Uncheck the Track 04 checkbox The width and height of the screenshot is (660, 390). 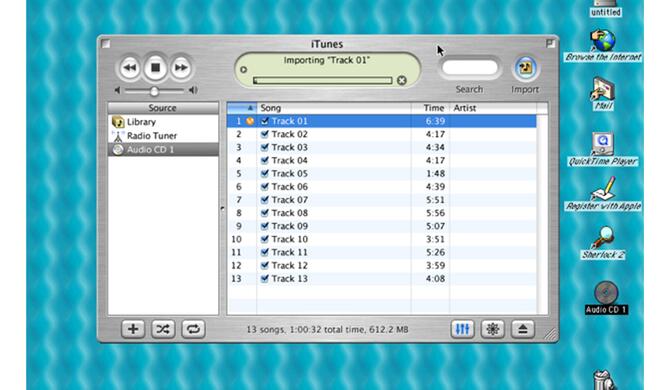click(264, 160)
